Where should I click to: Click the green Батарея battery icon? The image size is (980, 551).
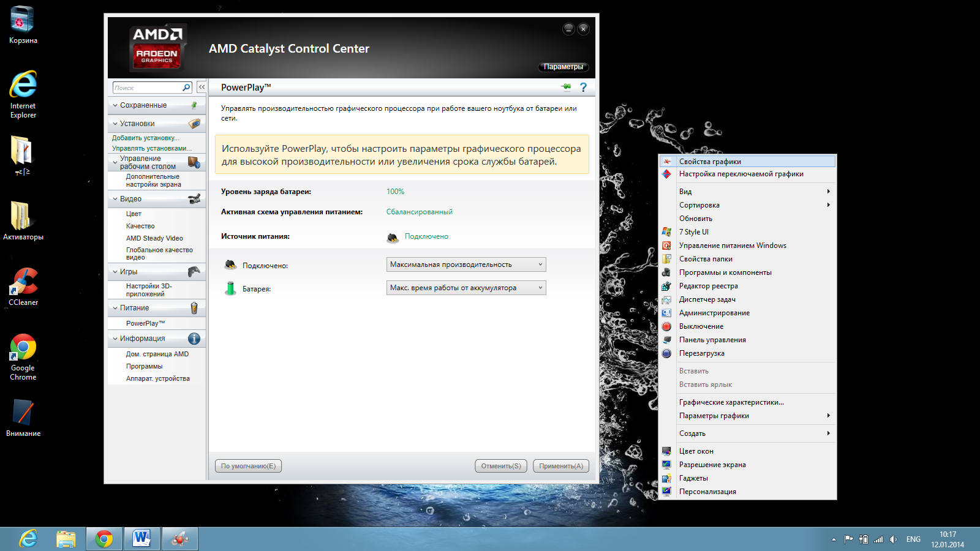point(230,288)
